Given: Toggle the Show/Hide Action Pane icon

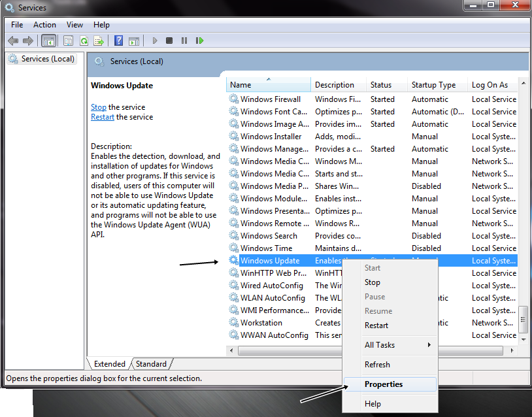Looking at the screenshot, I should 134,41.
